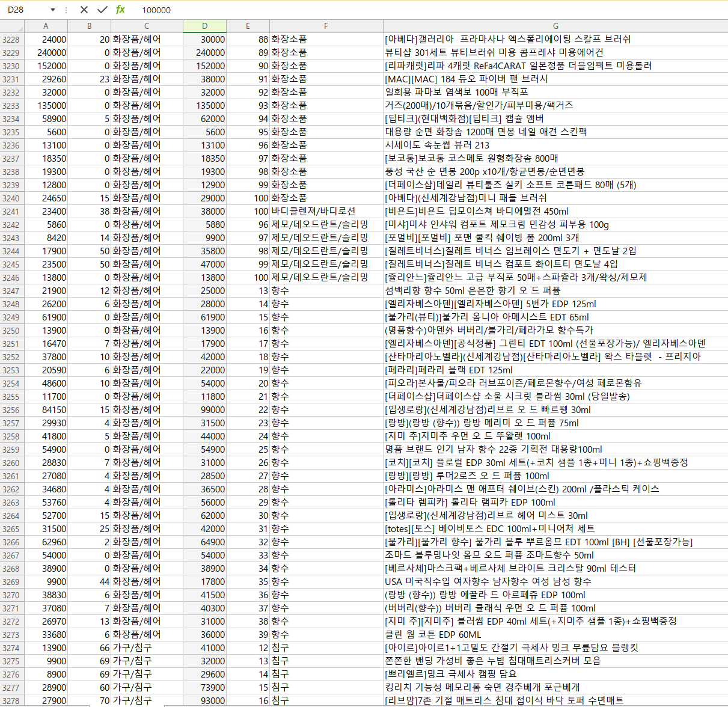Click product cell [MAC][MAC] 184 듀오 파이버 팬 브러시

pyautogui.click(x=555, y=79)
